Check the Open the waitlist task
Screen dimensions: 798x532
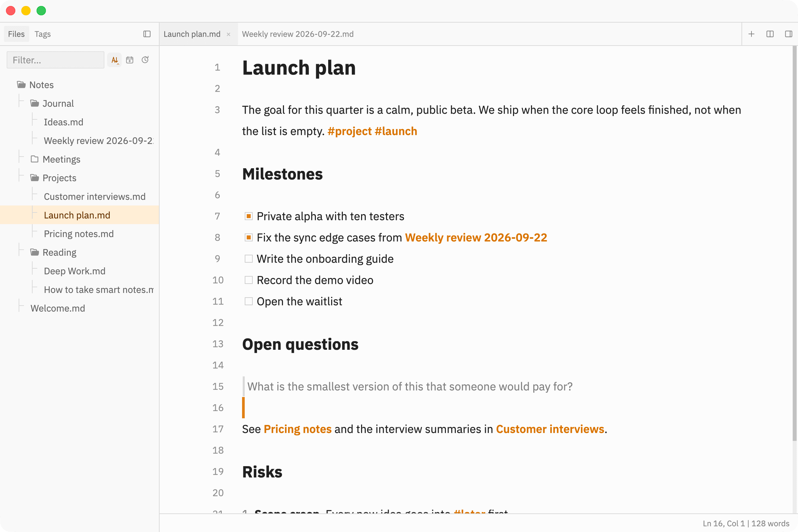click(249, 301)
